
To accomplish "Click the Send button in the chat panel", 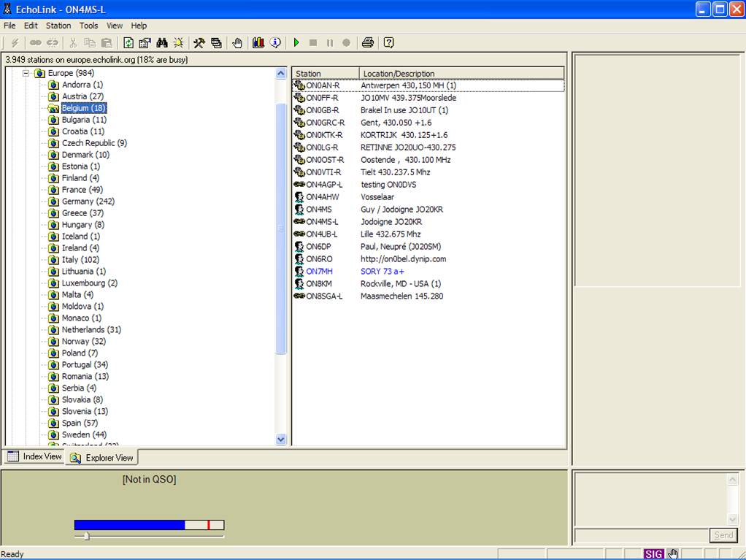I will pyautogui.click(x=723, y=534).
